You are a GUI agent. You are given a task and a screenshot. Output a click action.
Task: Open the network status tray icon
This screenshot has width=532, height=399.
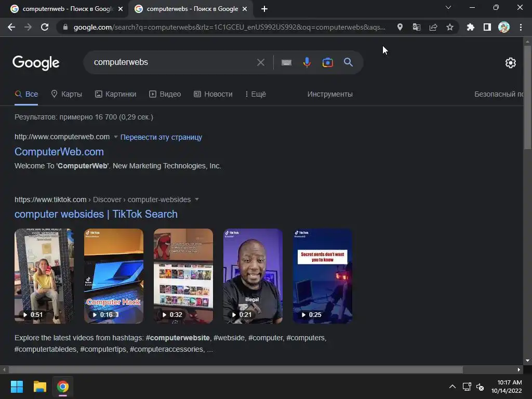[467, 387]
